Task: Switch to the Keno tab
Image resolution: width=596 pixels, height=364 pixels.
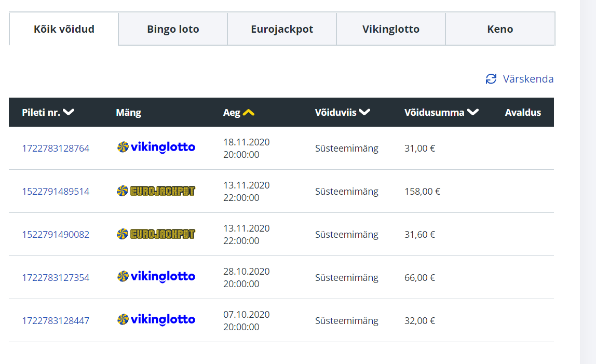Action: click(500, 29)
